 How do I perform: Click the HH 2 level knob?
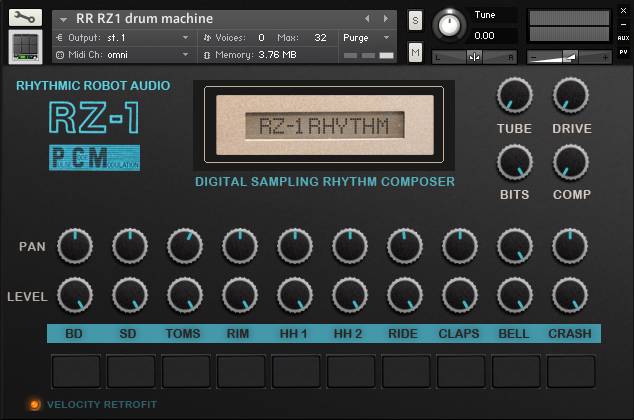click(350, 295)
